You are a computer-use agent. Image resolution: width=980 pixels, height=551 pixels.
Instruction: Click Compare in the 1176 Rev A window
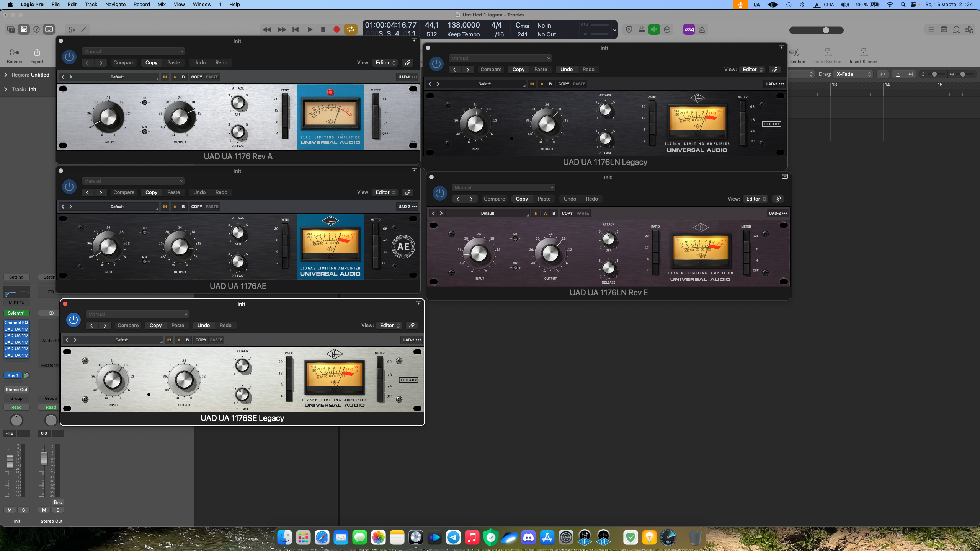(x=124, y=63)
